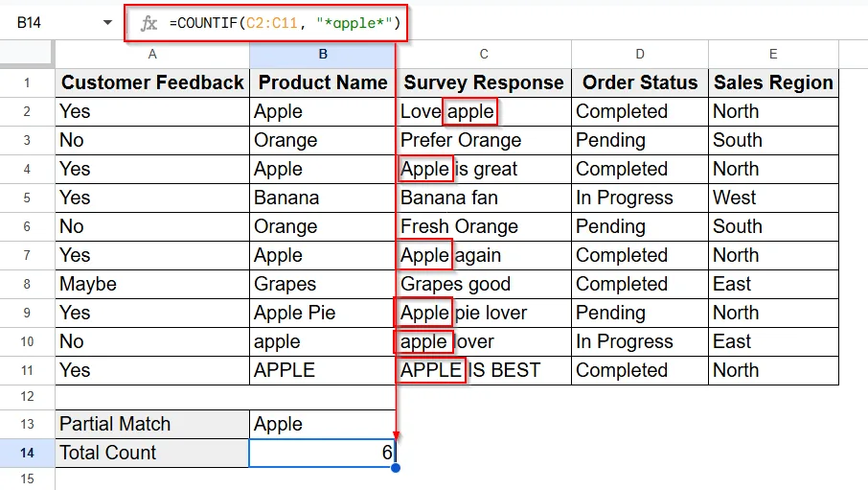The image size is (868, 490).
Task: Click the Total Count result cell showing 6
Action: pos(322,453)
